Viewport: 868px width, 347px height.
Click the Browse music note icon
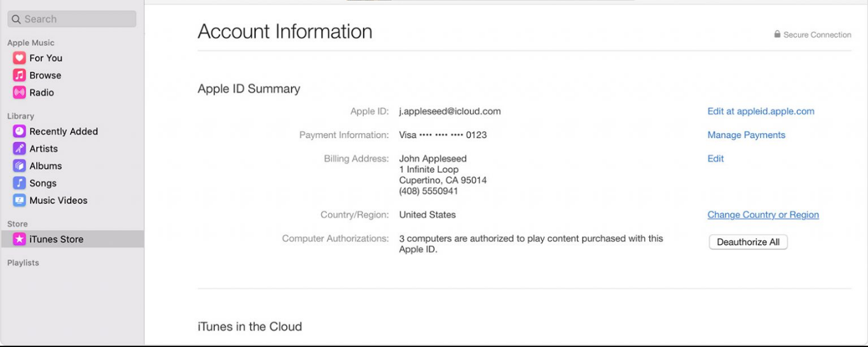point(20,75)
